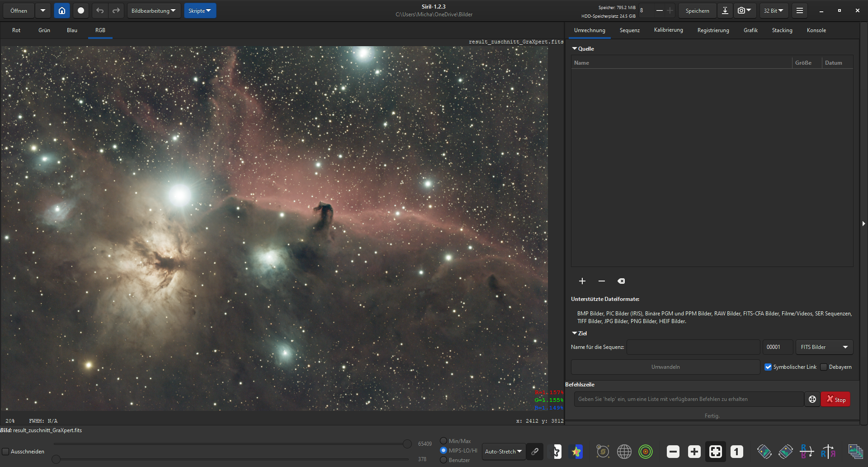The height and width of the screenshot is (467, 868).
Task: Switch to the Blau channel tab
Action: (72, 30)
